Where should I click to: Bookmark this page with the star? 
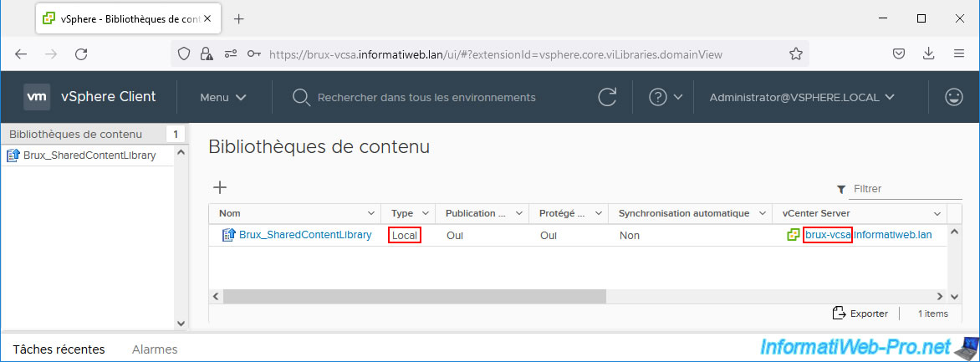[x=796, y=54]
